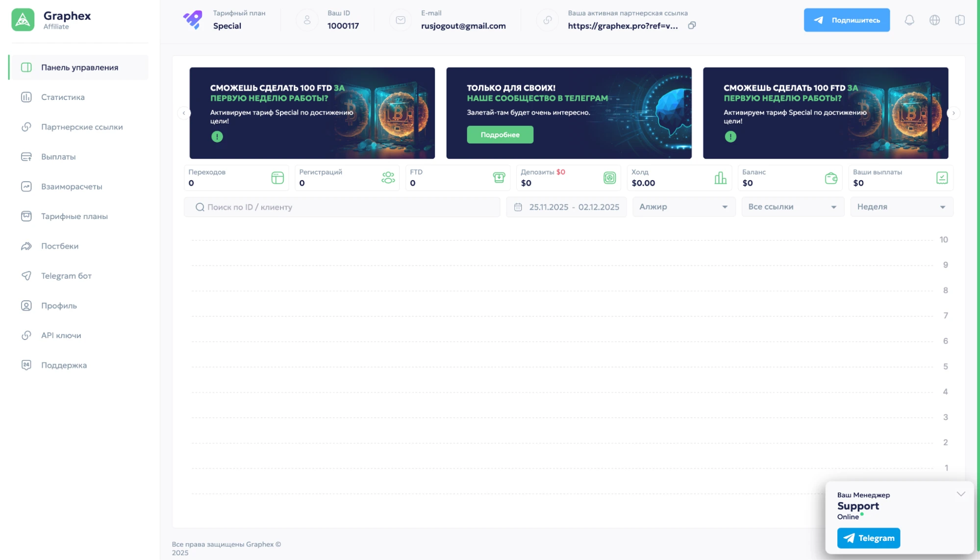The height and width of the screenshot is (560, 980).
Task: Open language globe selector
Action: click(935, 20)
